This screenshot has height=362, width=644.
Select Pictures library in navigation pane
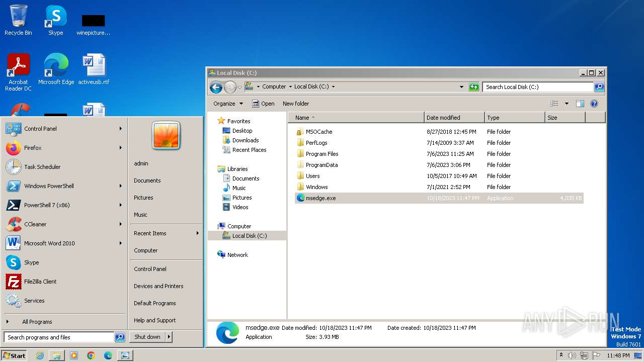242,198
